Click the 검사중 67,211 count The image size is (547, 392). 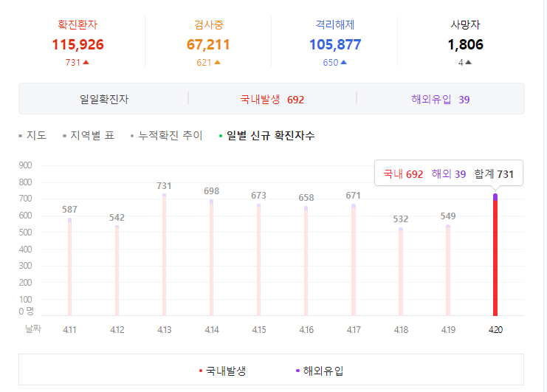(x=208, y=44)
